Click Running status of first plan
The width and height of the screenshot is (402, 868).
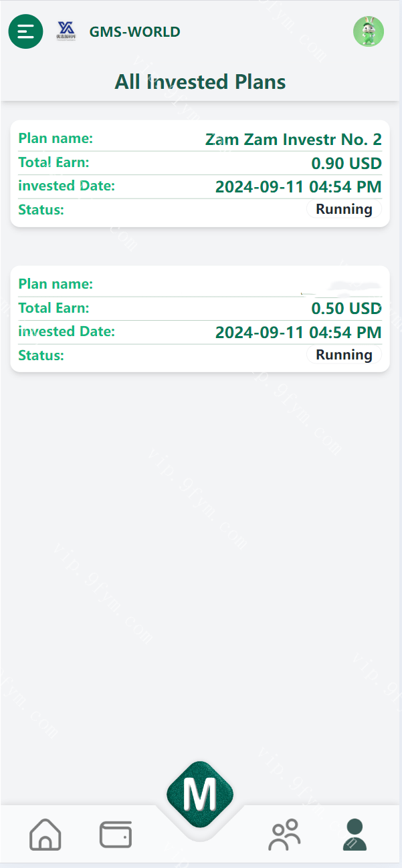point(344,209)
